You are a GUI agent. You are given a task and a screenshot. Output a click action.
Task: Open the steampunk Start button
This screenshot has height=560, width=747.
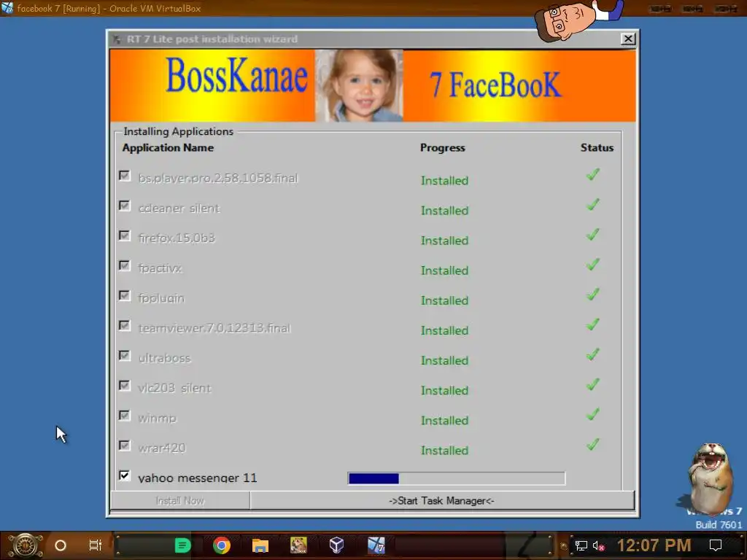26,545
